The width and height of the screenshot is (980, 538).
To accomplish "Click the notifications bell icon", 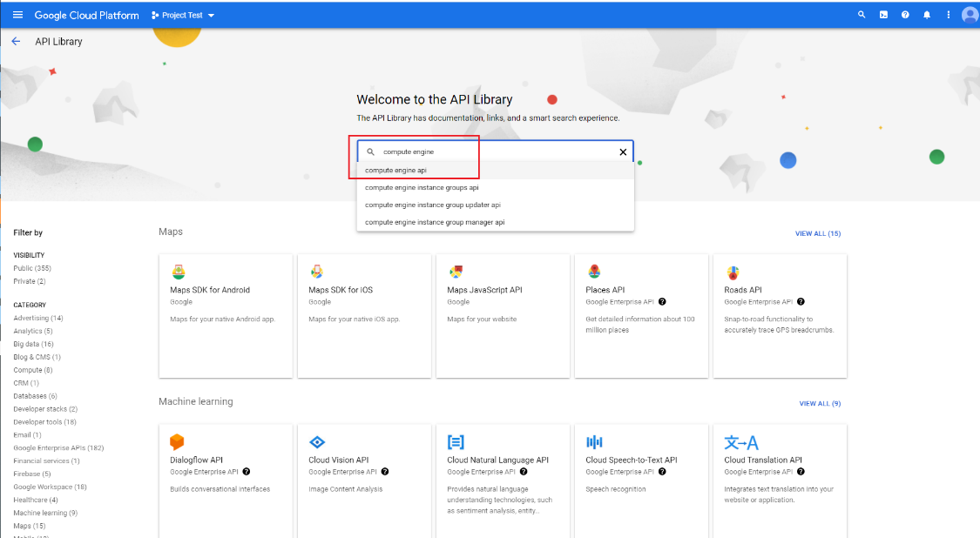I will coord(927,14).
